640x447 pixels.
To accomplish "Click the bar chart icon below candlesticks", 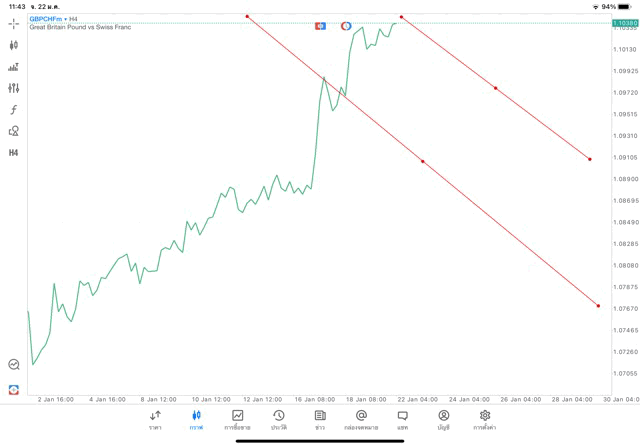I will click(13, 67).
